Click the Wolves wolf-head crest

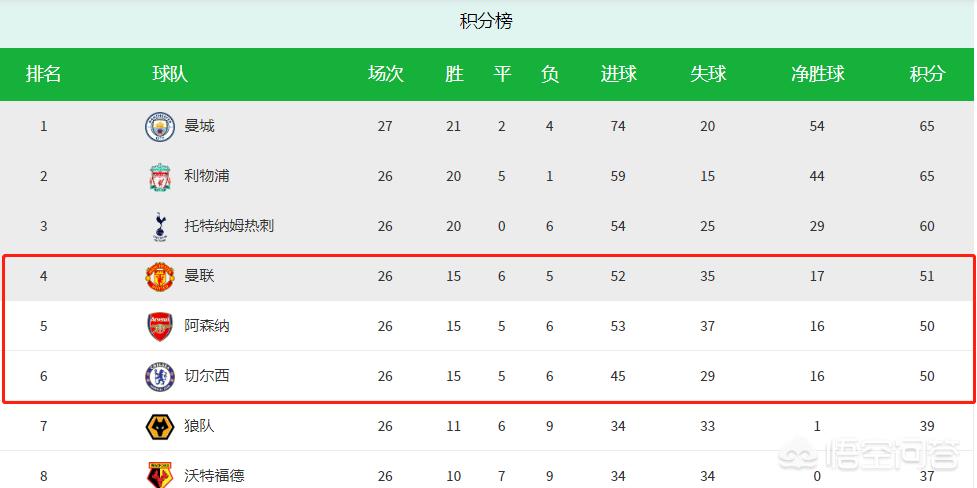tap(160, 426)
